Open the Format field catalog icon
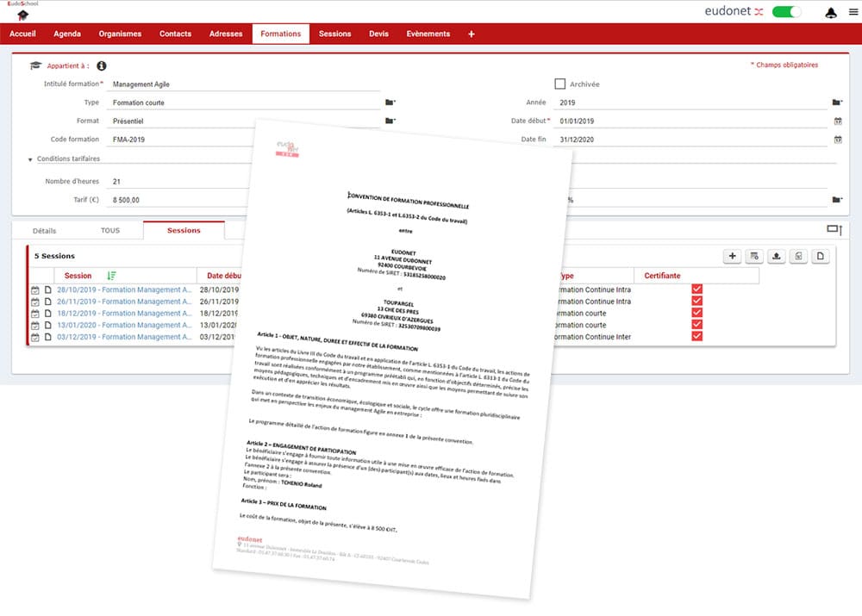The height and width of the screenshot is (616, 862). (390, 121)
